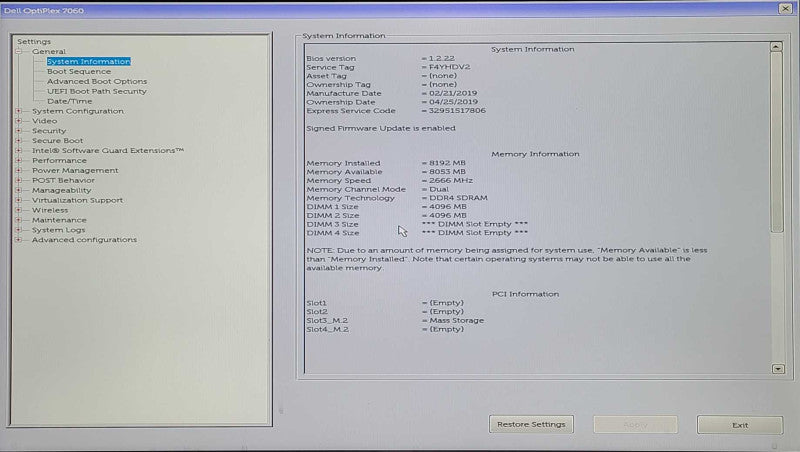800x452 pixels.
Task: Open UEFI Boot Path Security
Action: [x=96, y=91]
